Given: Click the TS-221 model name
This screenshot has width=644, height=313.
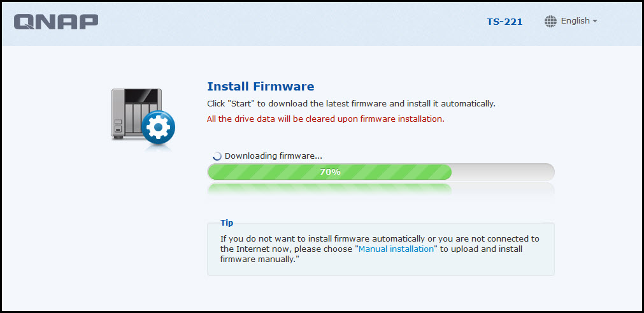Looking at the screenshot, I should pyautogui.click(x=504, y=22).
